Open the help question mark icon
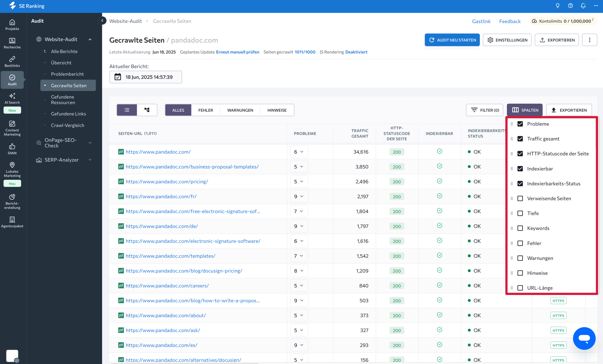Screen dimensions: 603x364 pyautogui.click(x=570, y=6)
